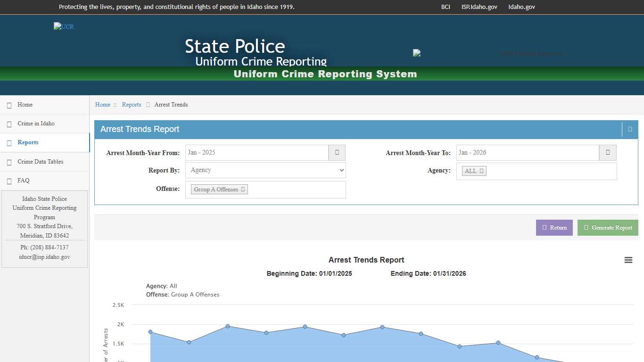This screenshot has width=644, height=362.
Task: Click inside the Arrest Month-Year From field
Action: click(x=257, y=152)
